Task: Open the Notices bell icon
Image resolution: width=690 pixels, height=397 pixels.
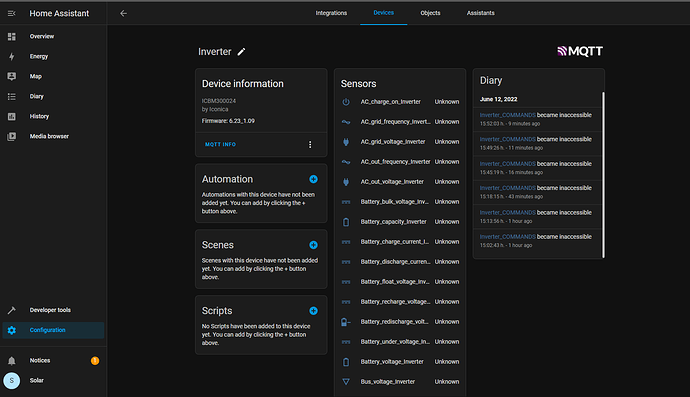Action: click(x=11, y=360)
